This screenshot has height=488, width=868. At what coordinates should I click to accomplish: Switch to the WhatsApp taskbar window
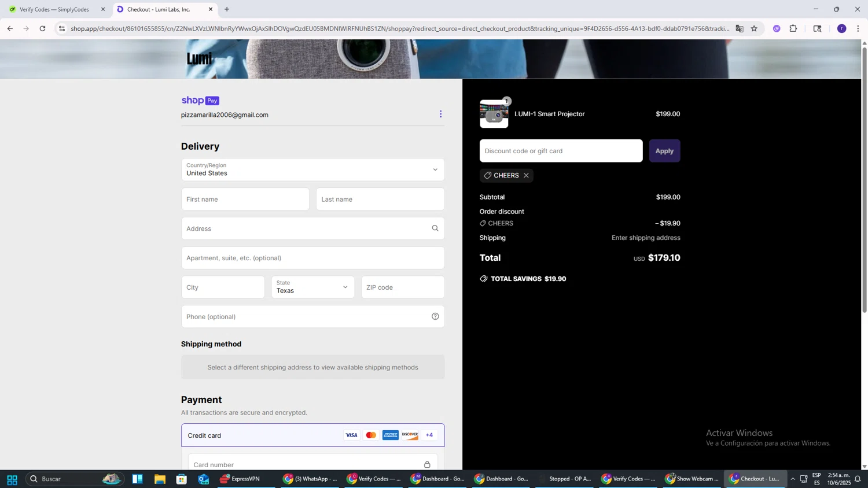(310, 479)
